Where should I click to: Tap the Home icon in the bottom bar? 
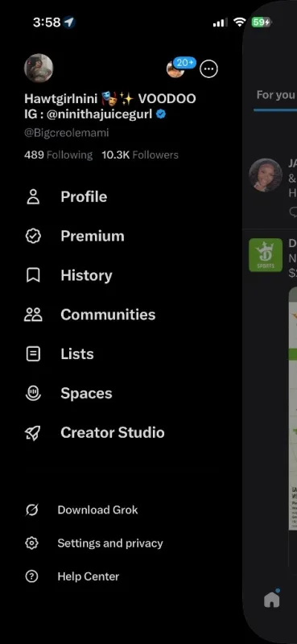[271, 600]
